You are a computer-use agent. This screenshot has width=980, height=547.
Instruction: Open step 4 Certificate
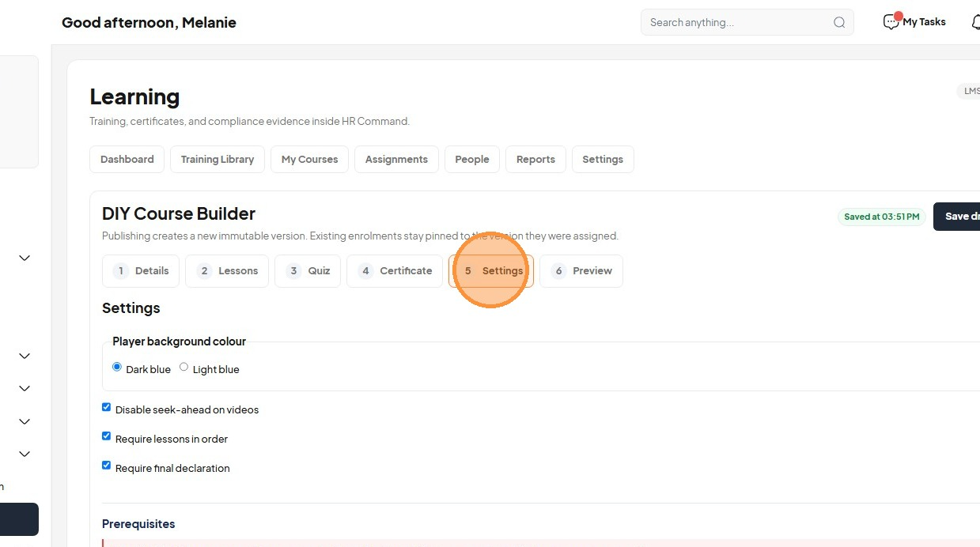pos(395,270)
